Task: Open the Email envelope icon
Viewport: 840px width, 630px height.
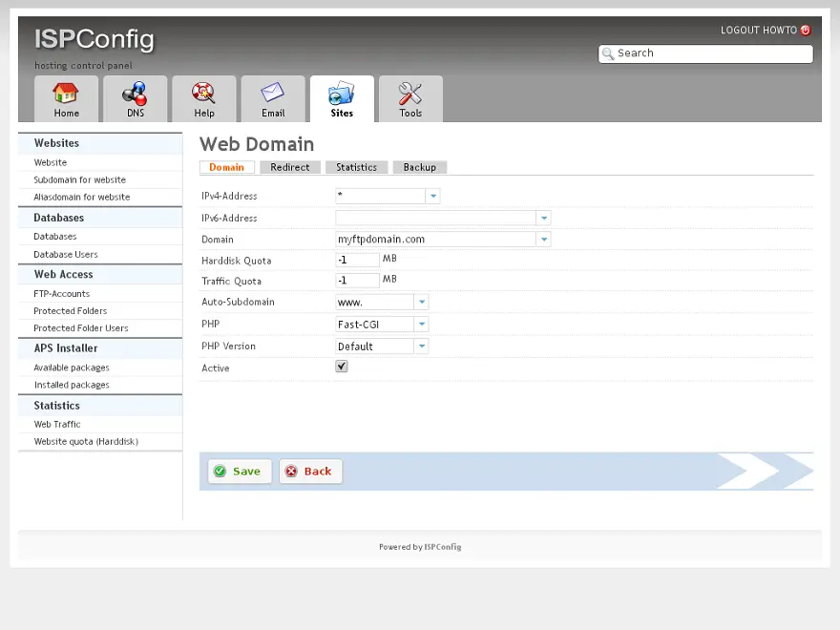Action: tap(273, 94)
